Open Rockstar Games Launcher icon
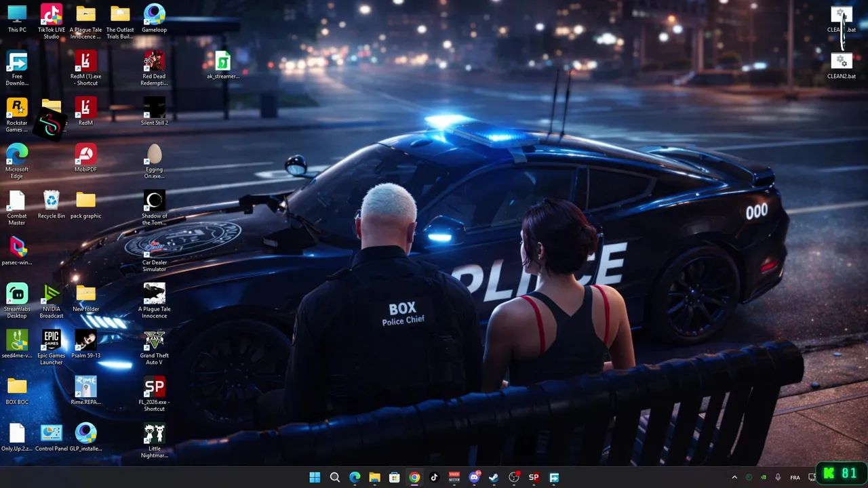The height and width of the screenshot is (488, 868). (17, 115)
